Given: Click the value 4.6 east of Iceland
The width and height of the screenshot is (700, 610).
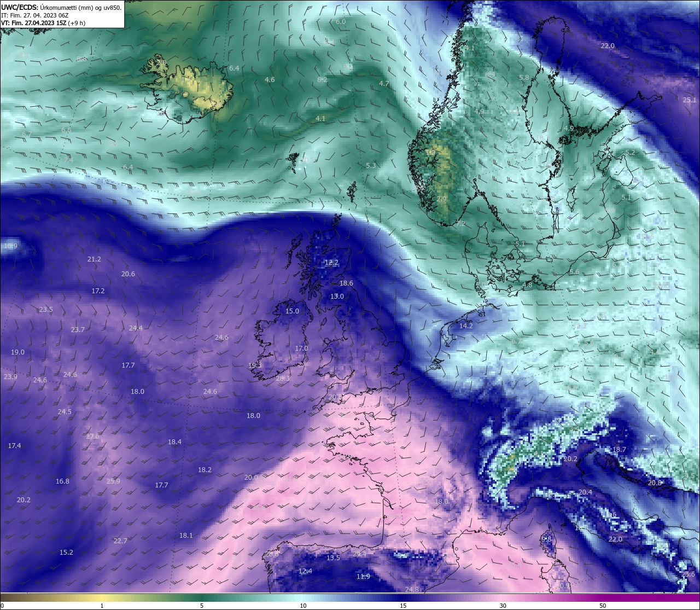Looking at the screenshot, I should click(270, 80).
